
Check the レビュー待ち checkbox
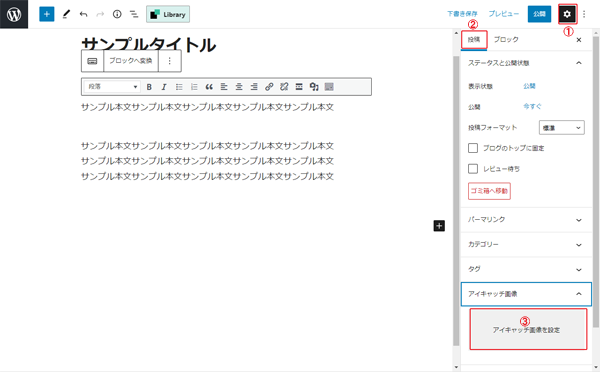[x=473, y=169]
